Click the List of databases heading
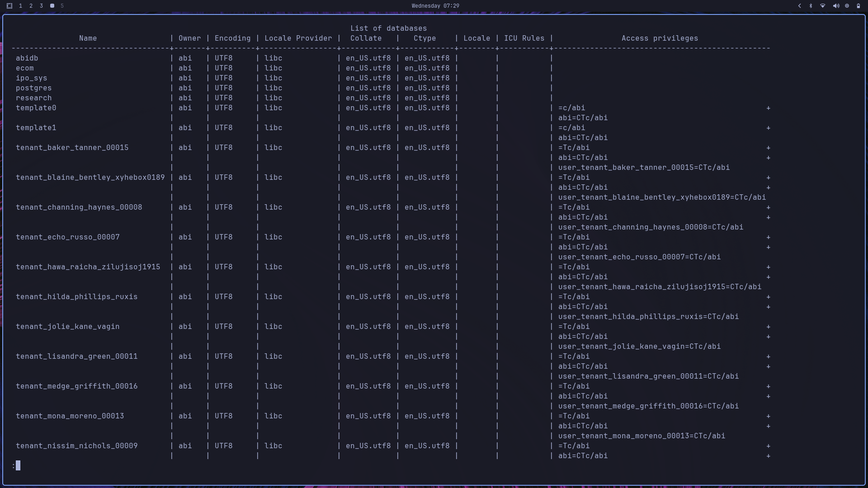868x488 pixels. (388, 28)
